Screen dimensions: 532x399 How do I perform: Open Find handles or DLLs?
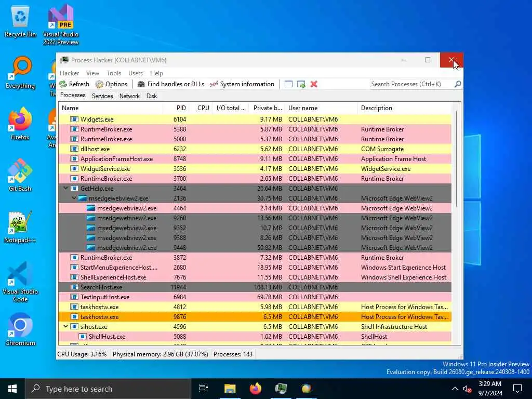click(170, 84)
